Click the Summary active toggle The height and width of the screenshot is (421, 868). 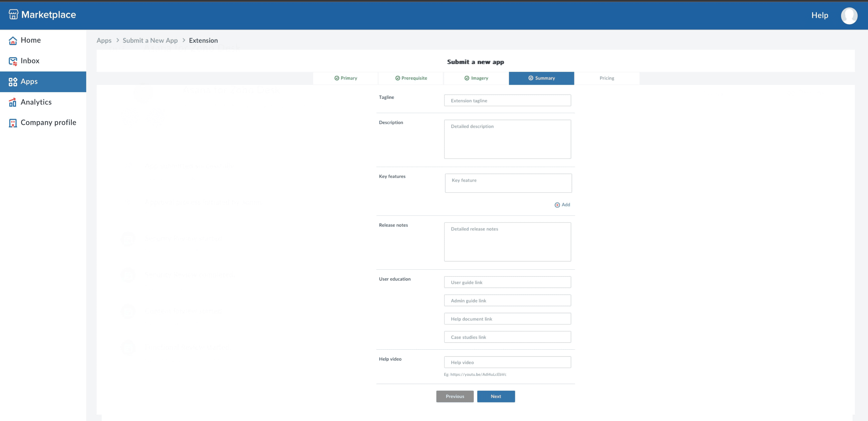point(541,78)
